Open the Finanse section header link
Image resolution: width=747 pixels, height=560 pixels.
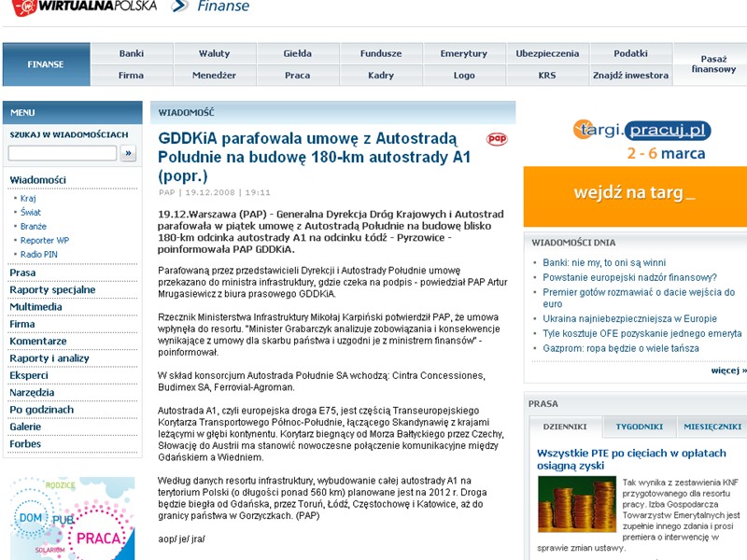pos(223,7)
